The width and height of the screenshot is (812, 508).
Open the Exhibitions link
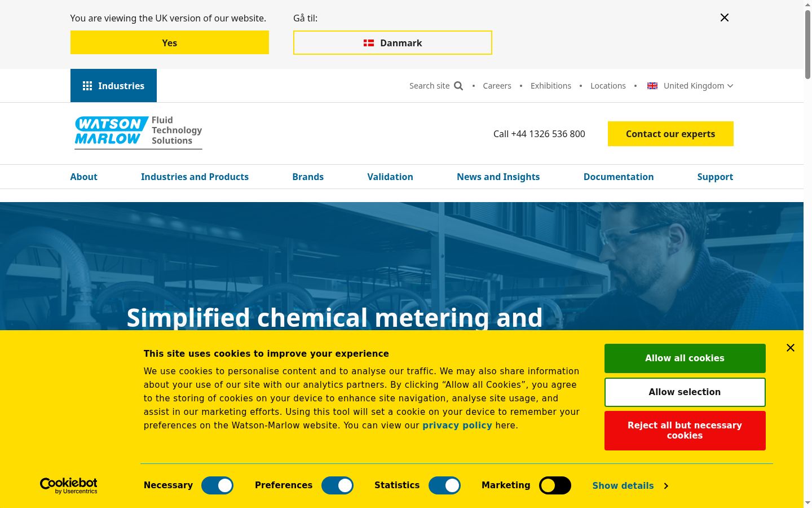(551, 86)
